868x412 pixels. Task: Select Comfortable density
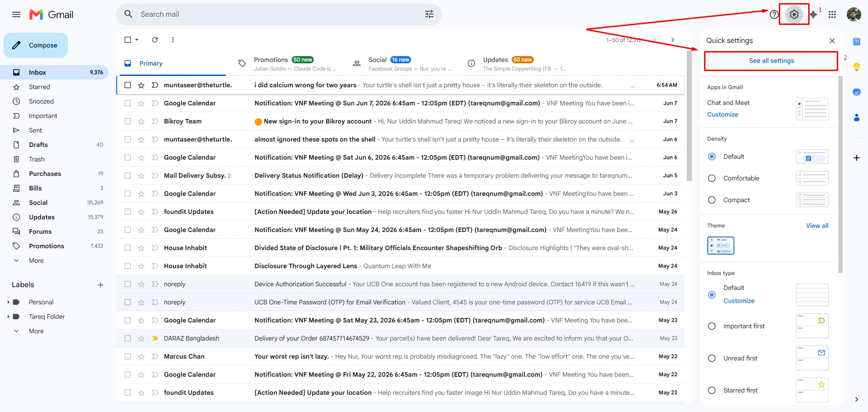pos(712,178)
